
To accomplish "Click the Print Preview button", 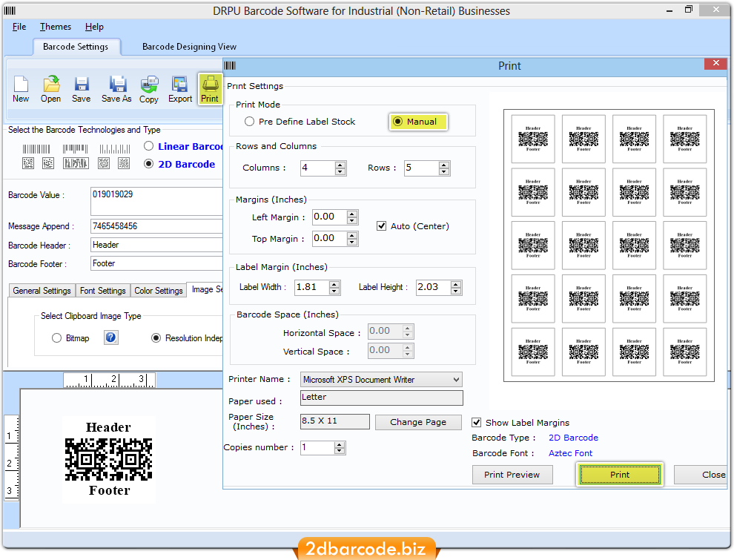I will pyautogui.click(x=512, y=475).
